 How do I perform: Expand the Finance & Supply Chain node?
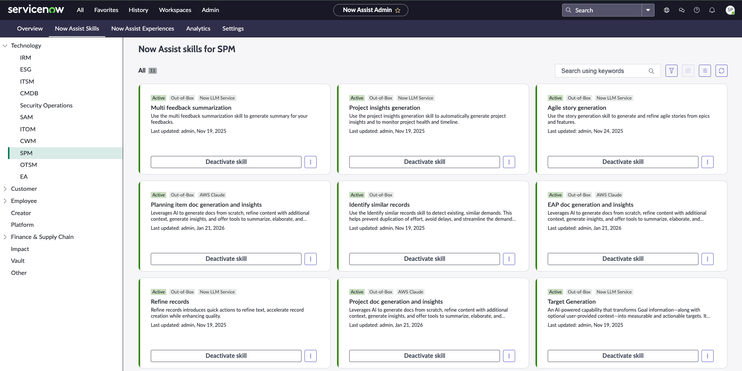pyautogui.click(x=5, y=237)
